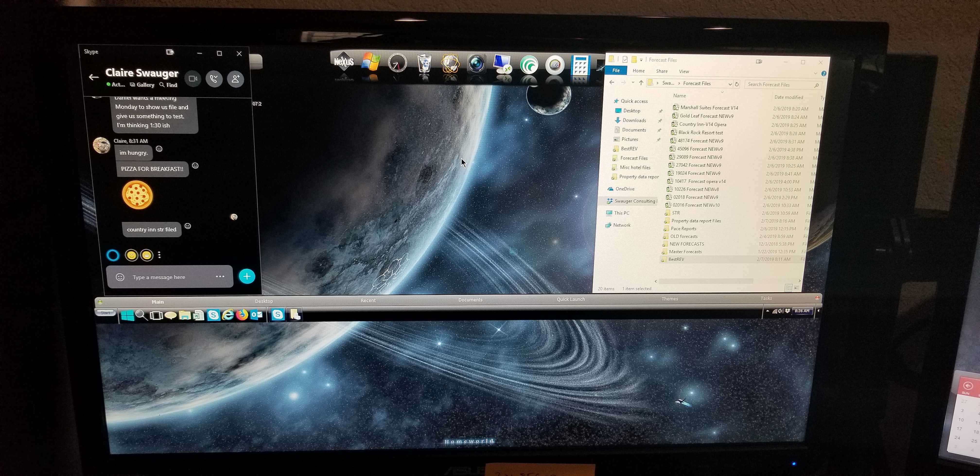Open the recent locations dropdown arrow
Screen dimensions: 980x476
633,83
